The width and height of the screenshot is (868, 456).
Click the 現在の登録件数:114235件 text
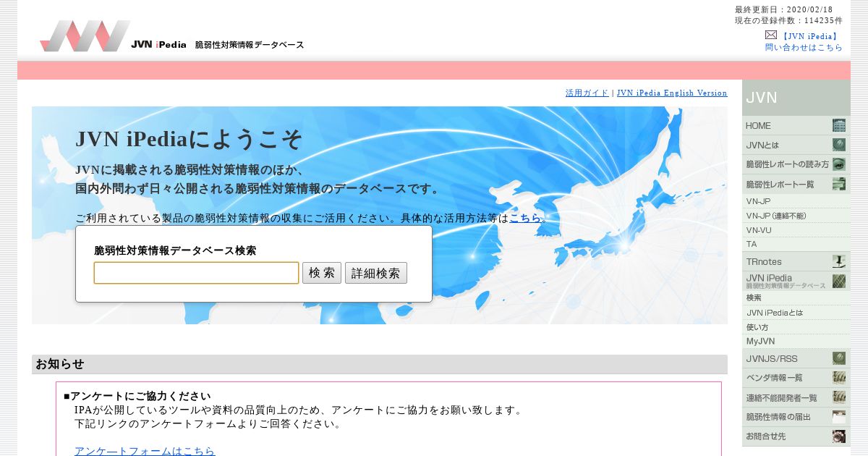click(x=788, y=20)
